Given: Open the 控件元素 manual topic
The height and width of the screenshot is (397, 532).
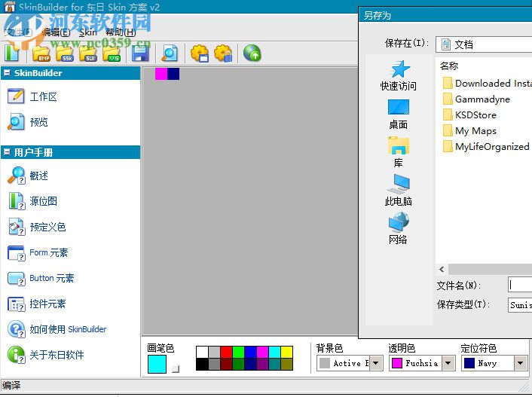Looking at the screenshot, I should (x=37, y=304).
